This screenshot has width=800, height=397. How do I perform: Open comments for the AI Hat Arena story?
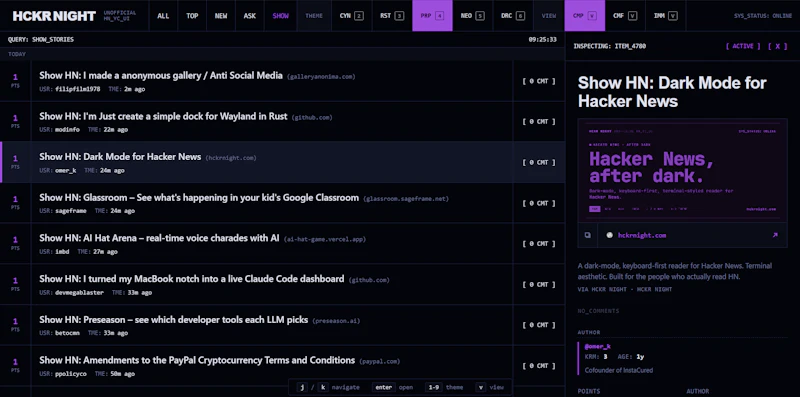pos(539,243)
